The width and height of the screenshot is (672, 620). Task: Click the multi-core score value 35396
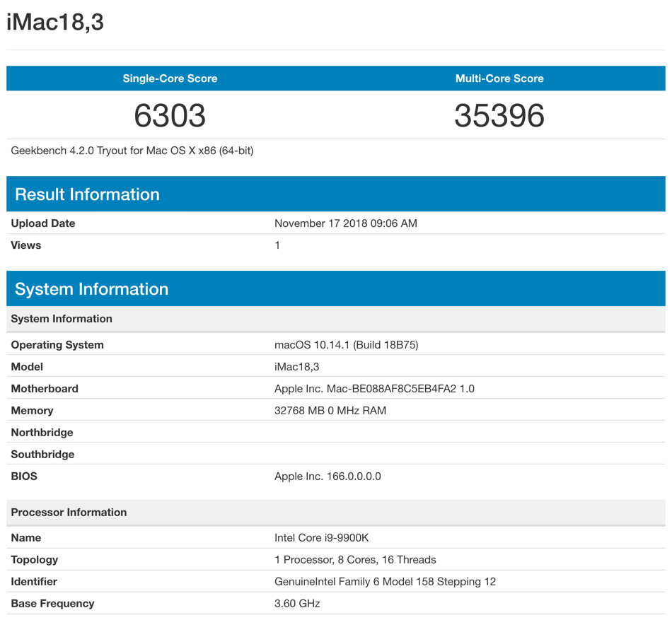click(x=499, y=116)
